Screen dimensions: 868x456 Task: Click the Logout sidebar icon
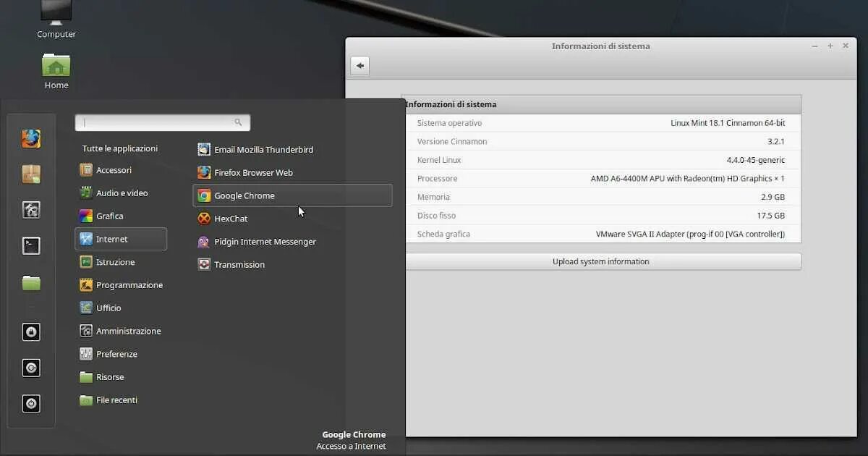point(31,368)
